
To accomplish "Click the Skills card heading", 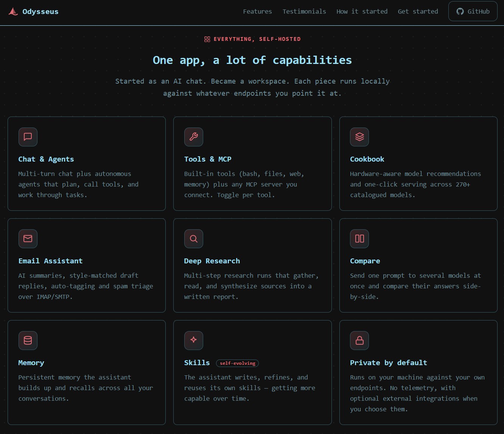I will [197, 363].
